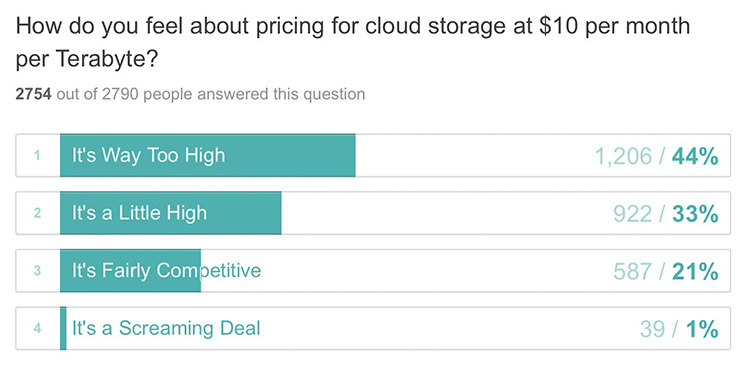Viewport: 750px width, 373px height.
Task: Click the filled teal portion of 44% bar
Action: pyautogui.click(x=208, y=155)
